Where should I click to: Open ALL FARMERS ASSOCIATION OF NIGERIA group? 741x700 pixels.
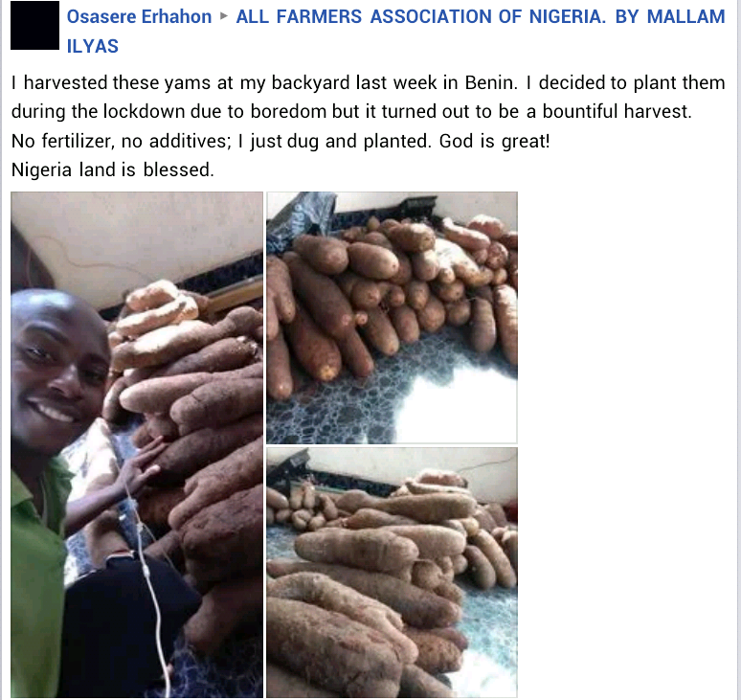coord(420,16)
